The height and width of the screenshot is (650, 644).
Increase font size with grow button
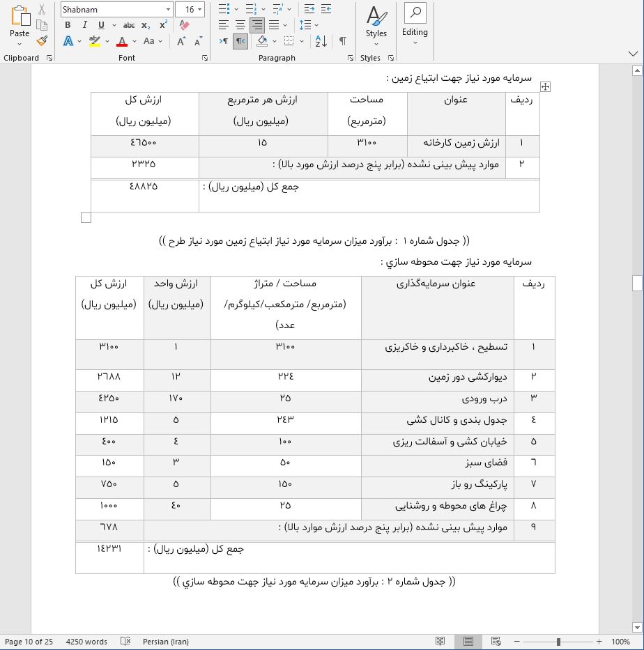(x=181, y=41)
